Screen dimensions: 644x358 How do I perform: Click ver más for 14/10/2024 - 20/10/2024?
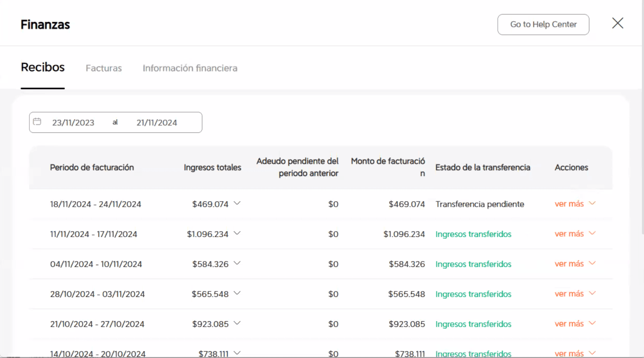(x=574, y=353)
